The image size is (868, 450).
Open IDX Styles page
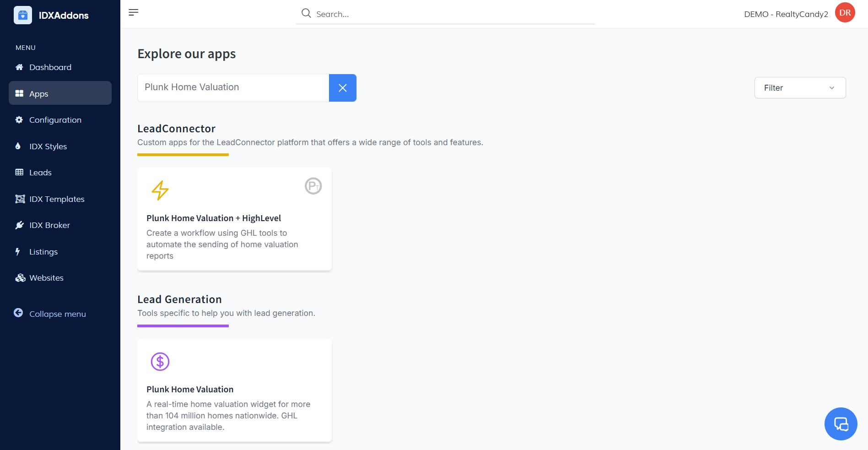[48, 146]
